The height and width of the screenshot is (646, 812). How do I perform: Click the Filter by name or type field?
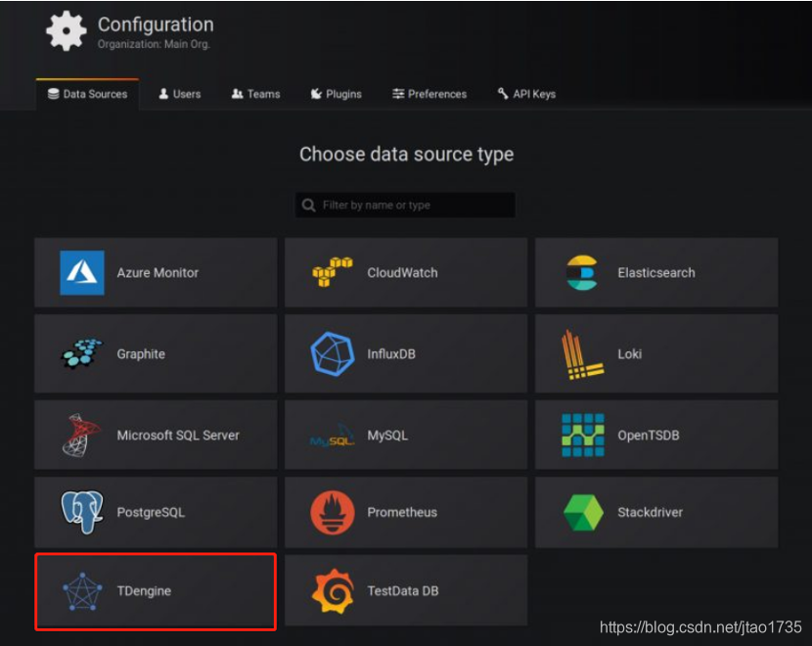(405, 206)
